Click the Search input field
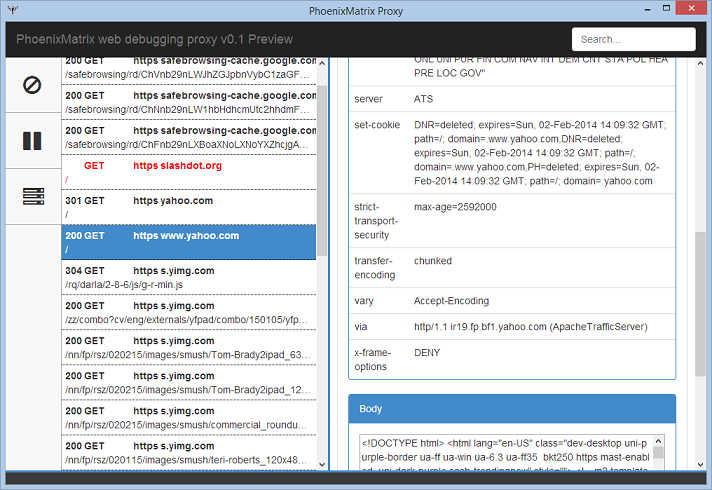The width and height of the screenshot is (712, 490). (633, 39)
